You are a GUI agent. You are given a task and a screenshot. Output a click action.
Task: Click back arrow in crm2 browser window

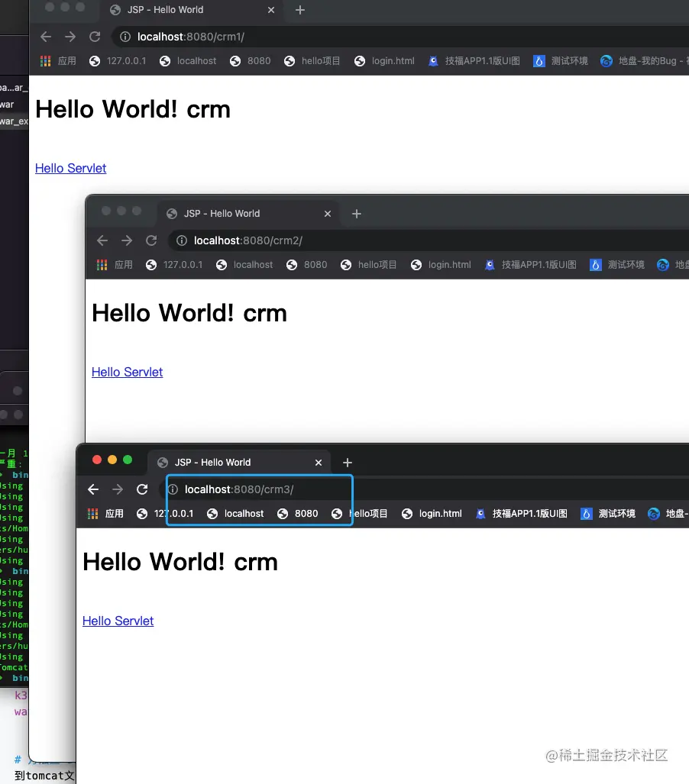pos(102,240)
